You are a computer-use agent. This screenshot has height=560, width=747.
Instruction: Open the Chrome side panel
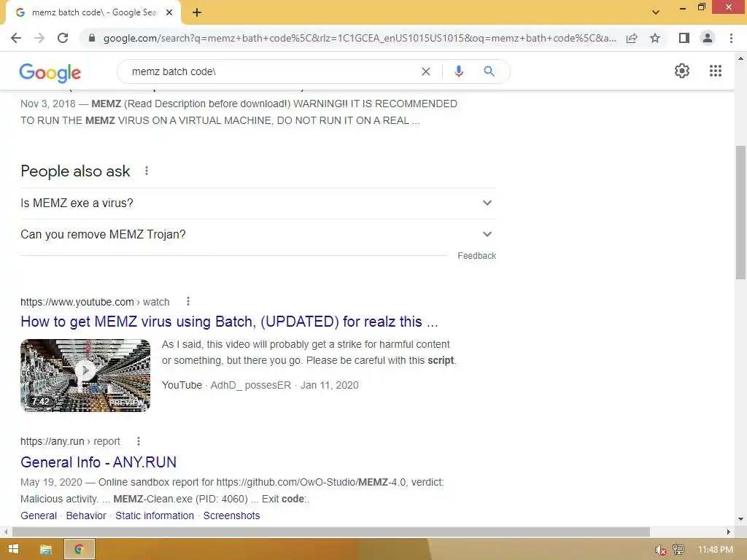[x=684, y=38]
